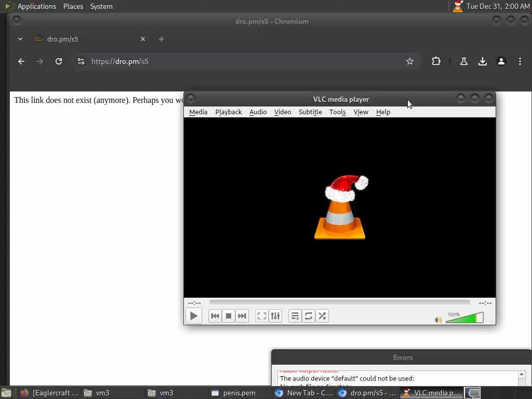Screen dimensions: 532x399
Task: Open the System menu
Action: pos(101,6)
